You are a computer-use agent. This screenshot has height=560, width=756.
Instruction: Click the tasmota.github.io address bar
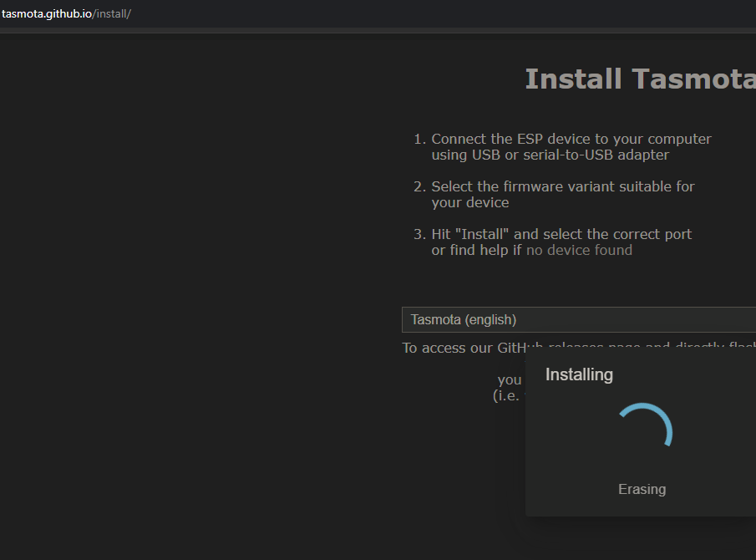[67, 14]
